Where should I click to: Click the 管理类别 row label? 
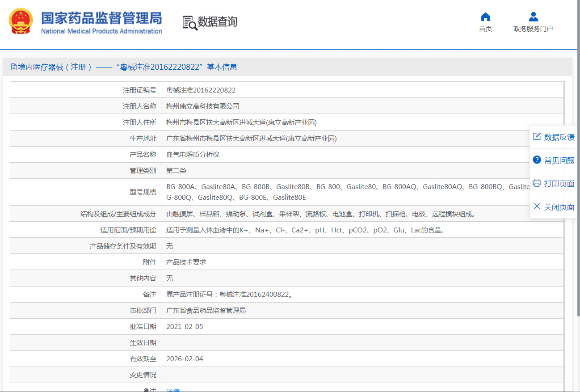click(x=143, y=171)
